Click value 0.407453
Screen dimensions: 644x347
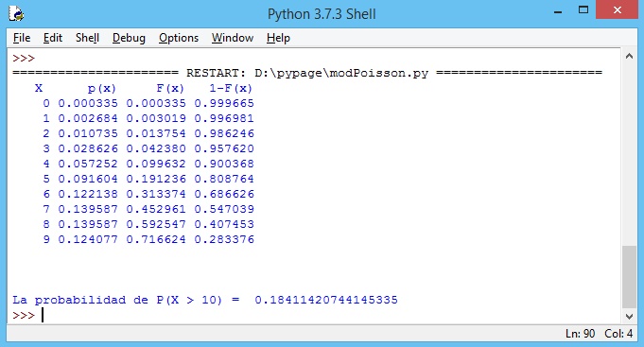[x=224, y=225]
